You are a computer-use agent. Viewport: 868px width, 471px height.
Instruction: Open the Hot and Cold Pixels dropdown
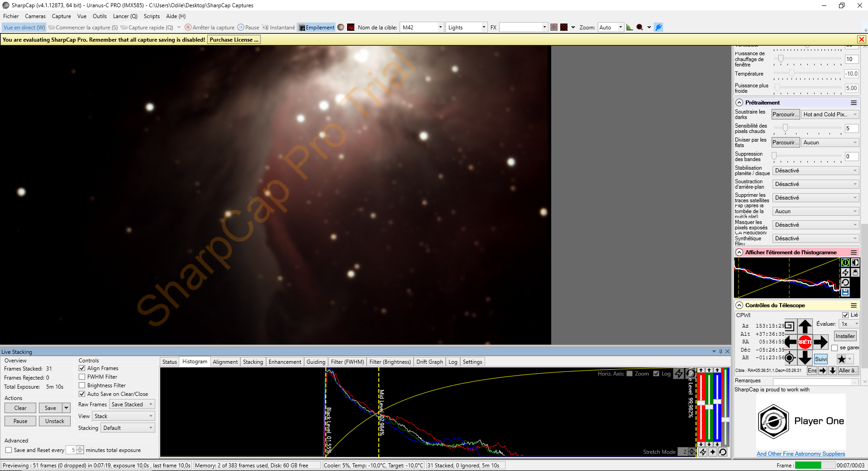[830, 114]
